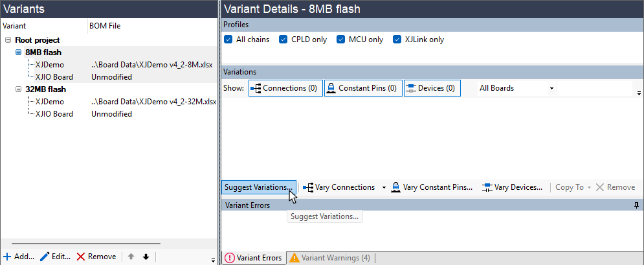This screenshot has height=265, width=644.
Task: Click the Suggest Variations button
Action: 258,187
